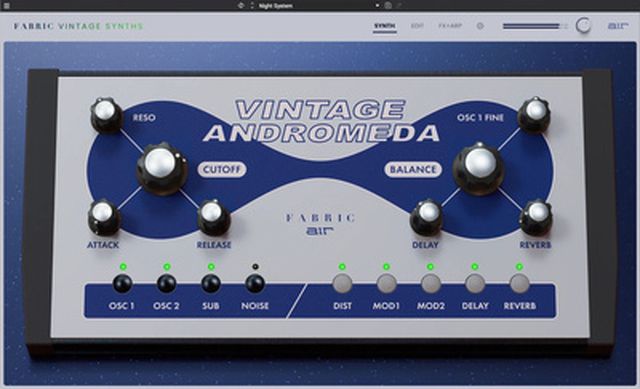Enable the NOISE button
Viewport: 640px width, 389px height.
(255, 283)
